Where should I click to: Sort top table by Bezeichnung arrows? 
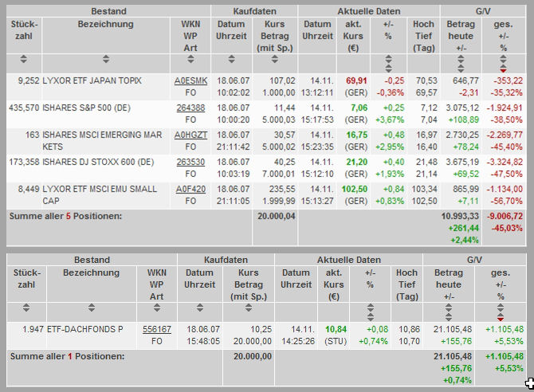pyautogui.click(x=106, y=59)
